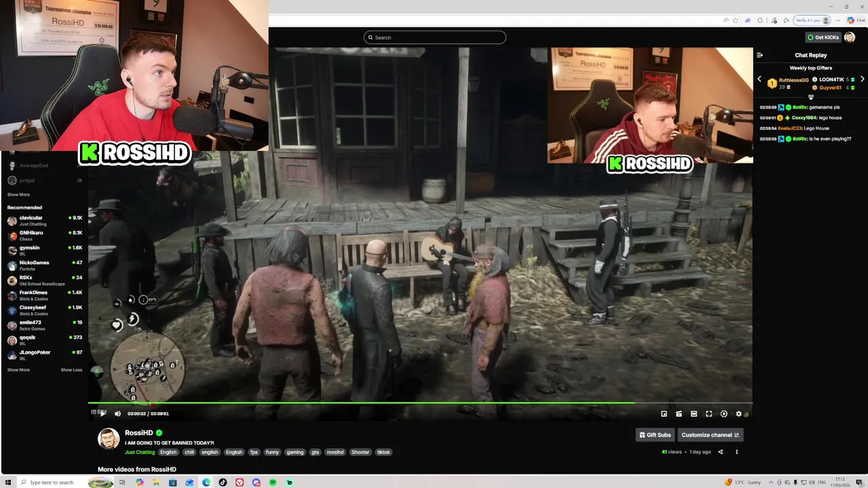Add page to favorites with the star icon
Image resolution: width=868 pixels, height=488 pixels.
click(735, 20)
